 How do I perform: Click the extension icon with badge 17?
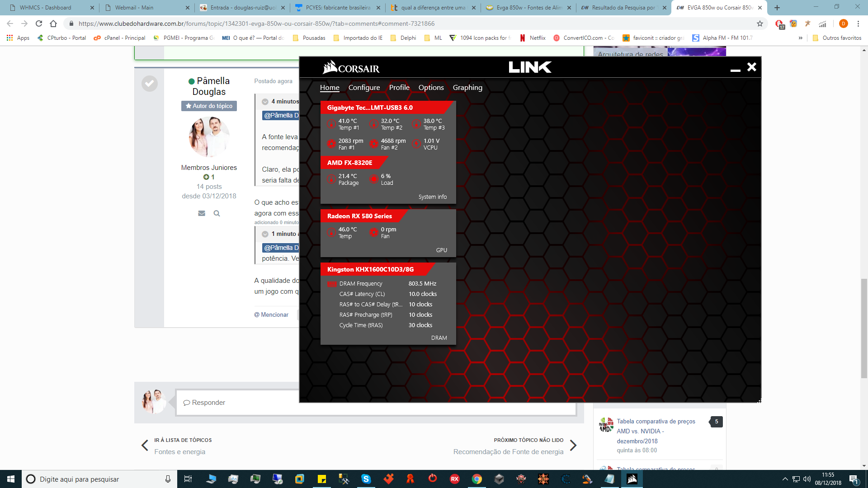[x=779, y=24]
